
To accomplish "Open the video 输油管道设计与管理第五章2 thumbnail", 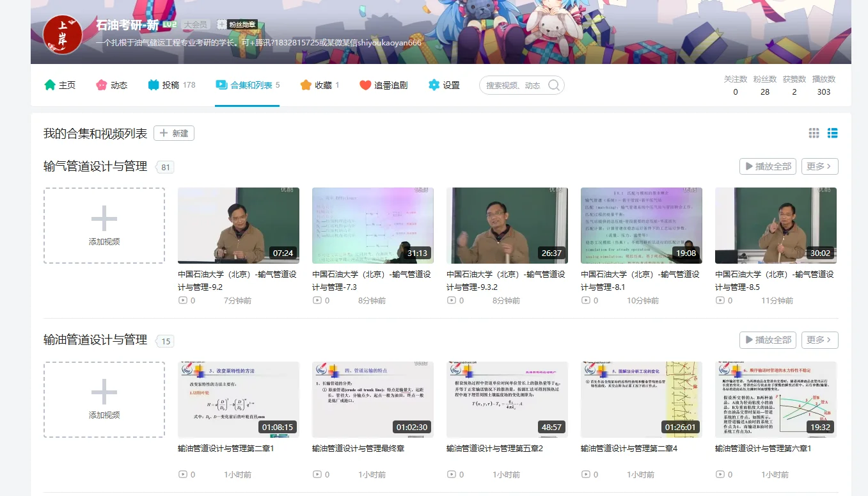I will (x=507, y=399).
